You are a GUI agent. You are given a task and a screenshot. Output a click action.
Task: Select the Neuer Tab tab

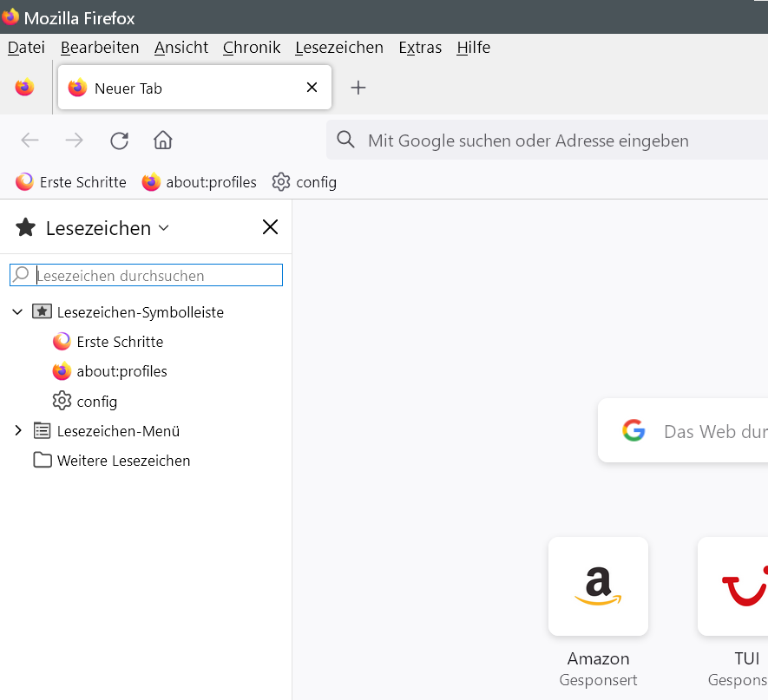click(x=174, y=88)
